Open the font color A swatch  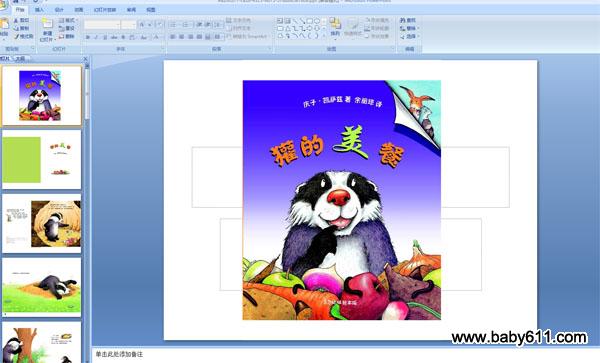pos(156,37)
